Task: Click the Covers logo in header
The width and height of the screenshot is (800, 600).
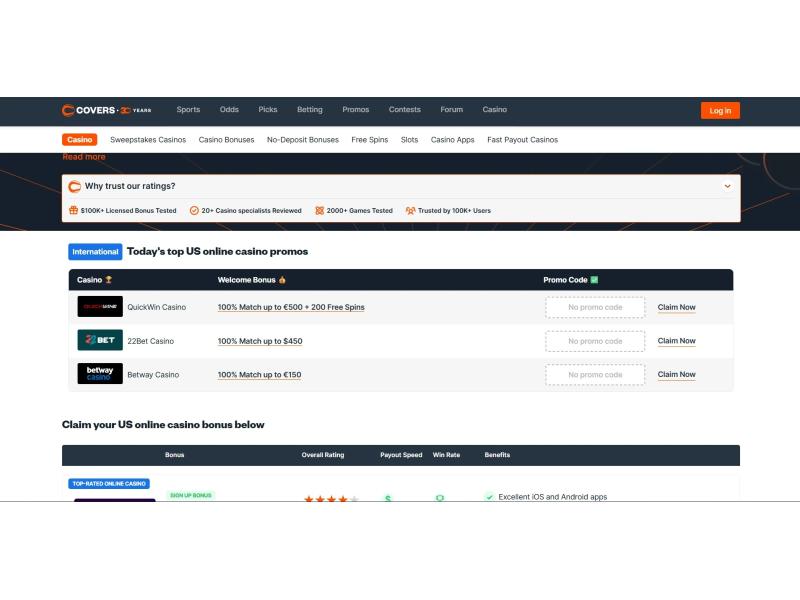Action: [x=107, y=110]
